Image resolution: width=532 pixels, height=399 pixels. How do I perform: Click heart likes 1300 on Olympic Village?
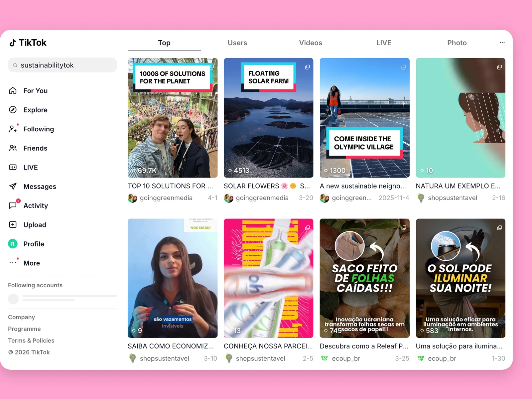point(334,171)
